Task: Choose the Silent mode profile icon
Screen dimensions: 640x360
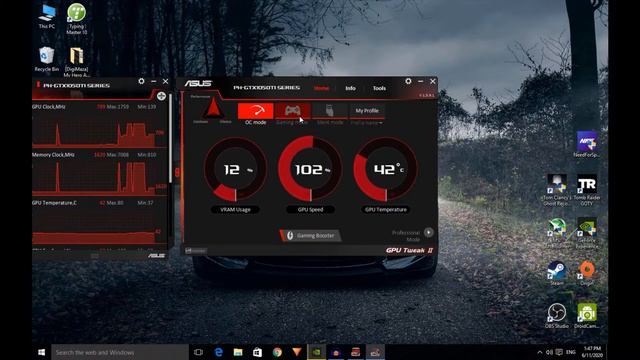Action: (330, 111)
